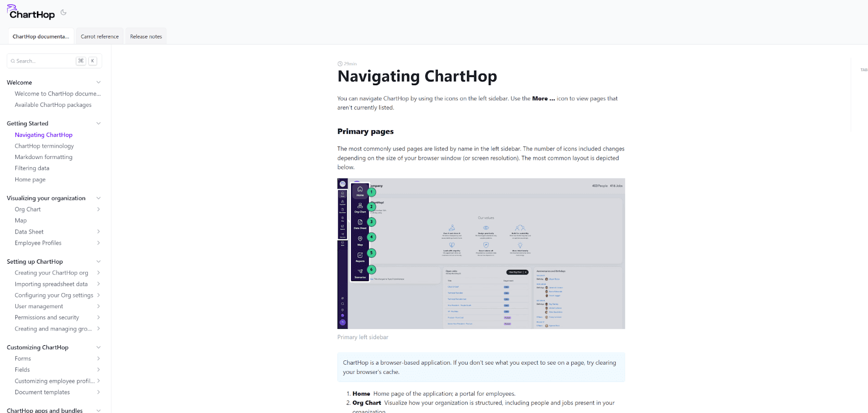Image resolution: width=868 pixels, height=413 pixels.
Task: Expand the Forms submenu chevron
Action: click(x=98, y=359)
